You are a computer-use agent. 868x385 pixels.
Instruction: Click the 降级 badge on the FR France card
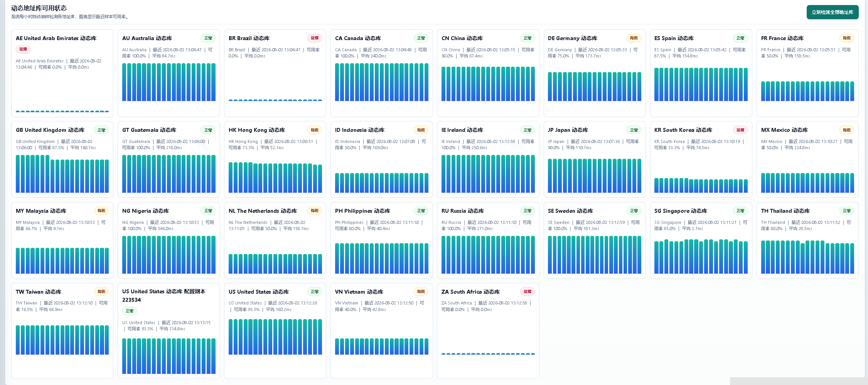coord(847,38)
